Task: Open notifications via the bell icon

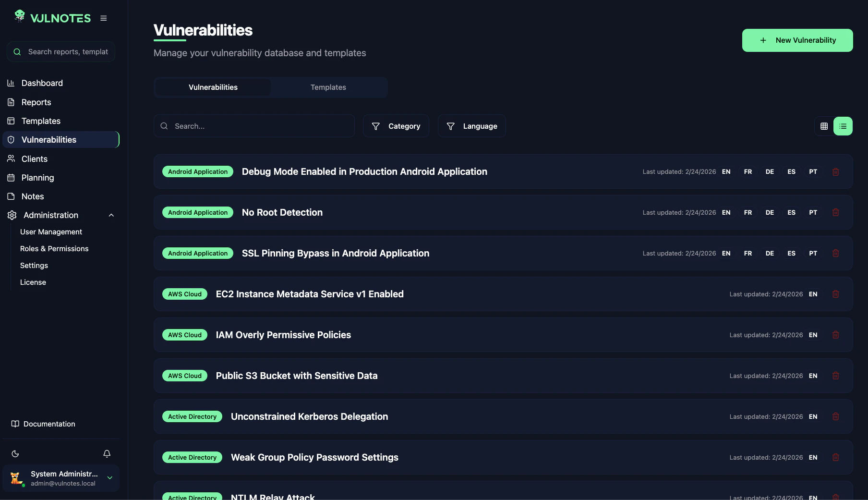Action: coord(107,453)
